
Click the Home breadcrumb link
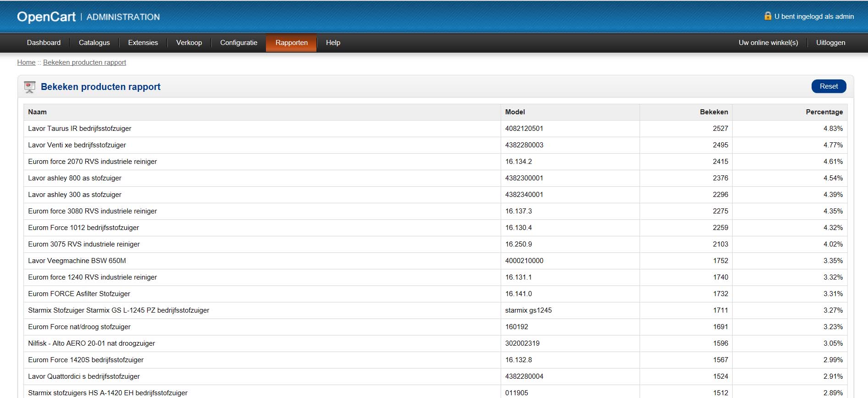pos(26,62)
